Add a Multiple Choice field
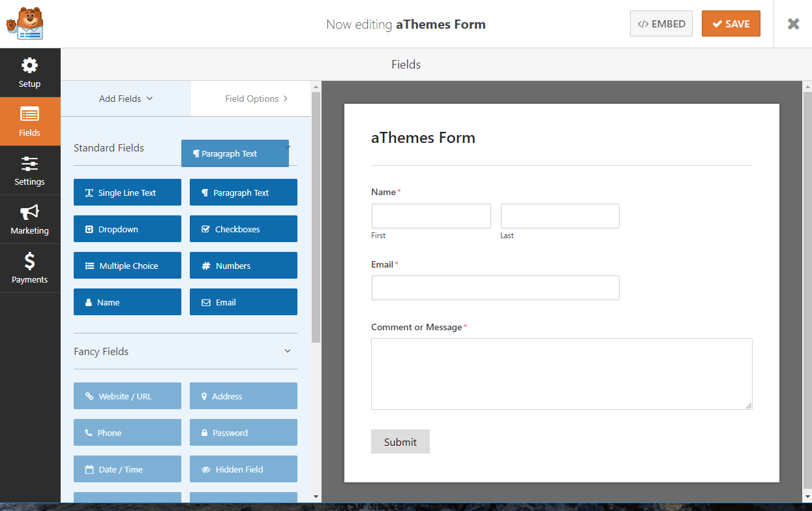This screenshot has height=511, width=812. (127, 265)
